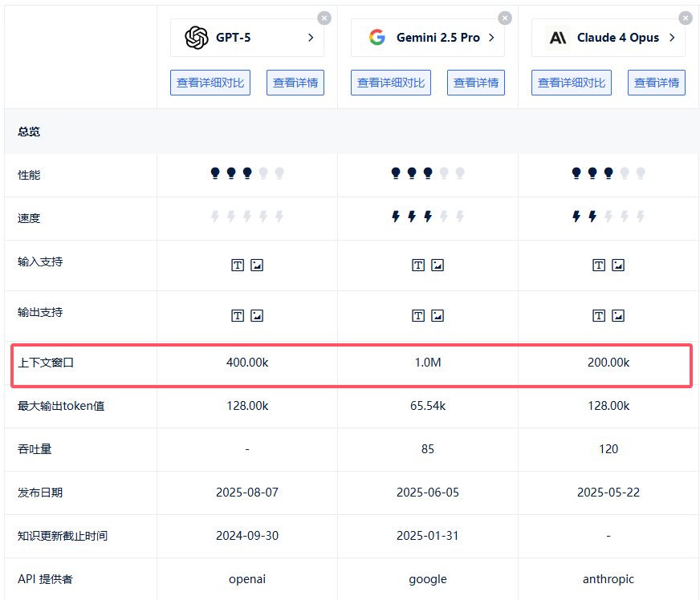
Task: Click release date 2025-06-05
Action: (428, 493)
